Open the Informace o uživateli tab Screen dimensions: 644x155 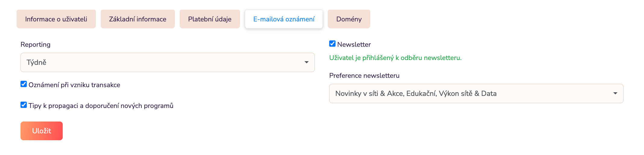56,19
